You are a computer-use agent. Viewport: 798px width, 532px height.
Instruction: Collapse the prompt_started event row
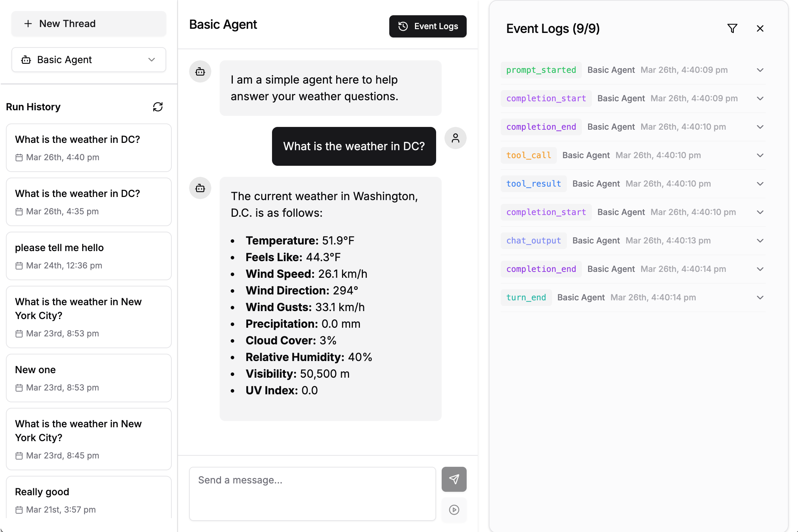point(760,70)
